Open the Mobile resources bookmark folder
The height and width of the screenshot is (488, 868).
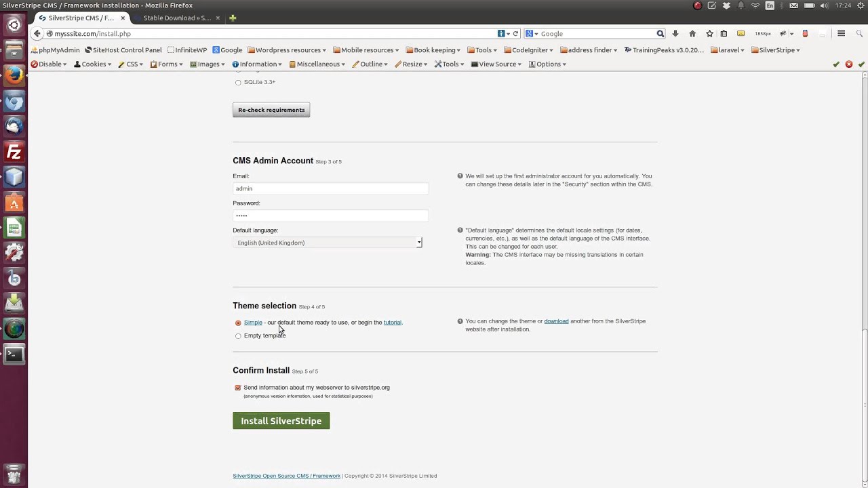point(366,50)
